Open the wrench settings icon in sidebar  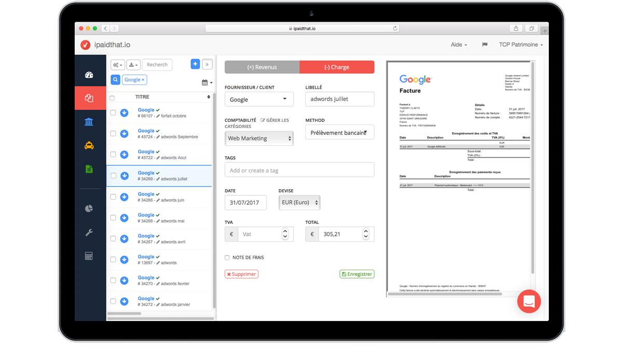89,232
